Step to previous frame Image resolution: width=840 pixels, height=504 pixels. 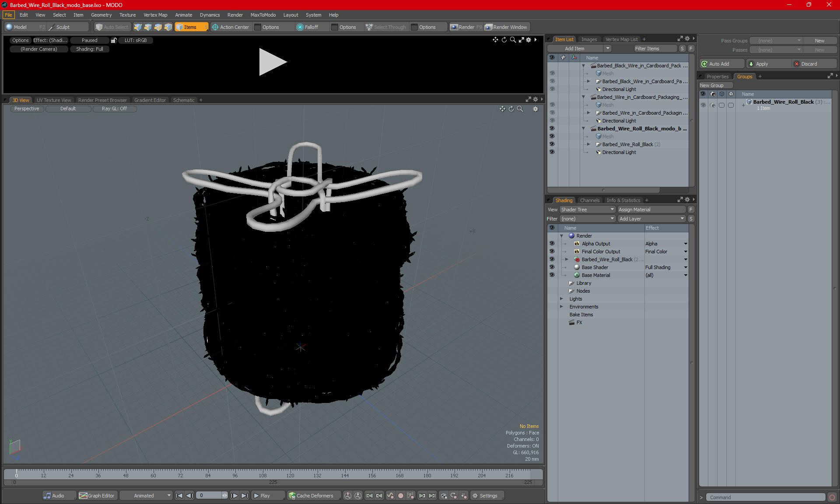(x=189, y=496)
